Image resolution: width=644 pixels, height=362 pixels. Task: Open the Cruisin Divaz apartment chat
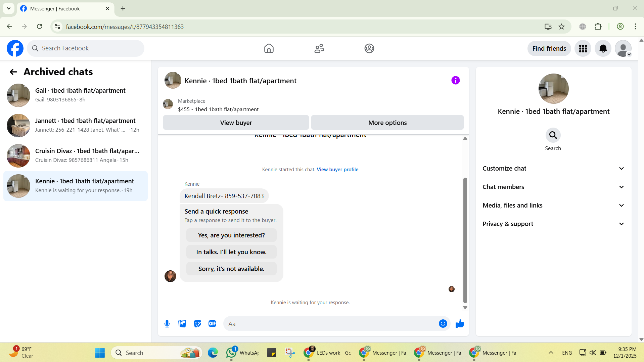pos(76,155)
